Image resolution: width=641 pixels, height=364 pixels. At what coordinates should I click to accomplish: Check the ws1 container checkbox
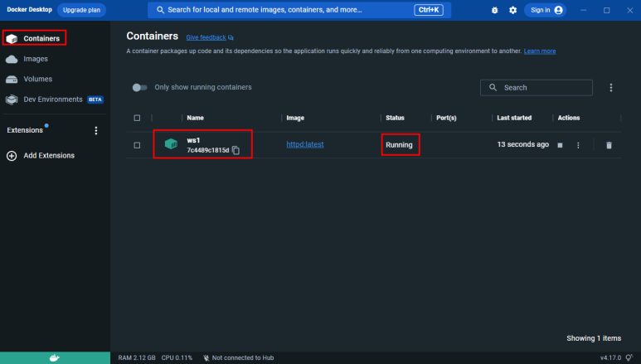tap(137, 145)
